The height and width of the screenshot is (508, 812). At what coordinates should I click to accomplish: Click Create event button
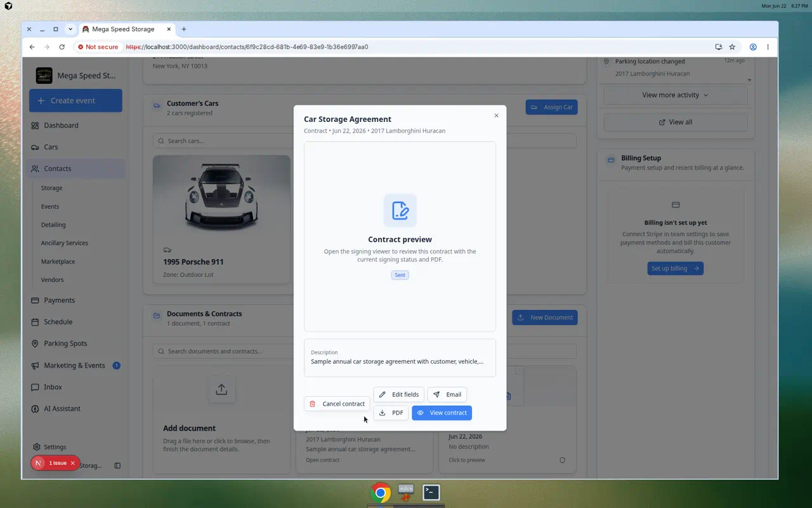(75, 100)
